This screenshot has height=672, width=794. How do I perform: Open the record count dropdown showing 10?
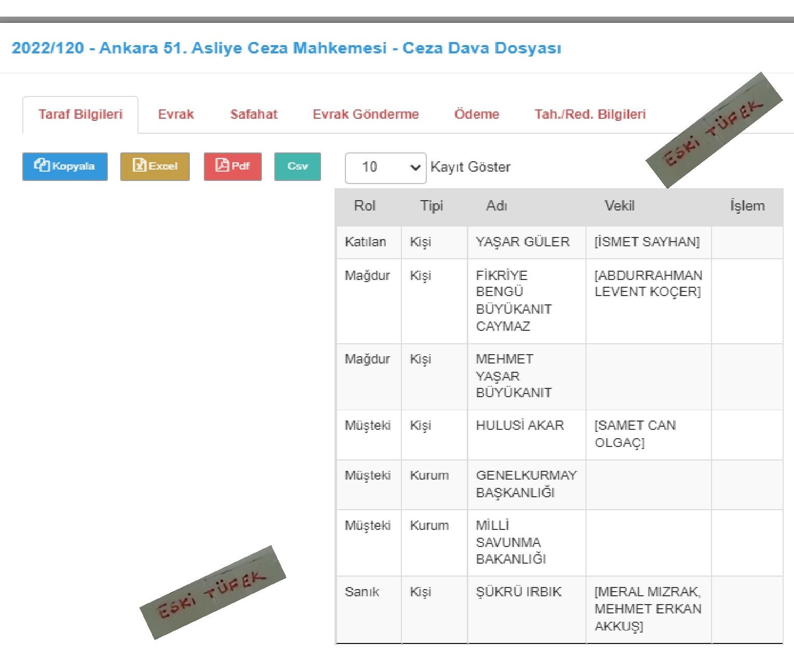(385, 167)
